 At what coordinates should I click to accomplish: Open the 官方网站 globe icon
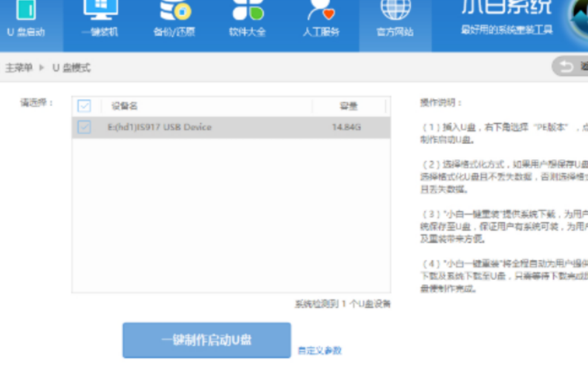pos(394,10)
